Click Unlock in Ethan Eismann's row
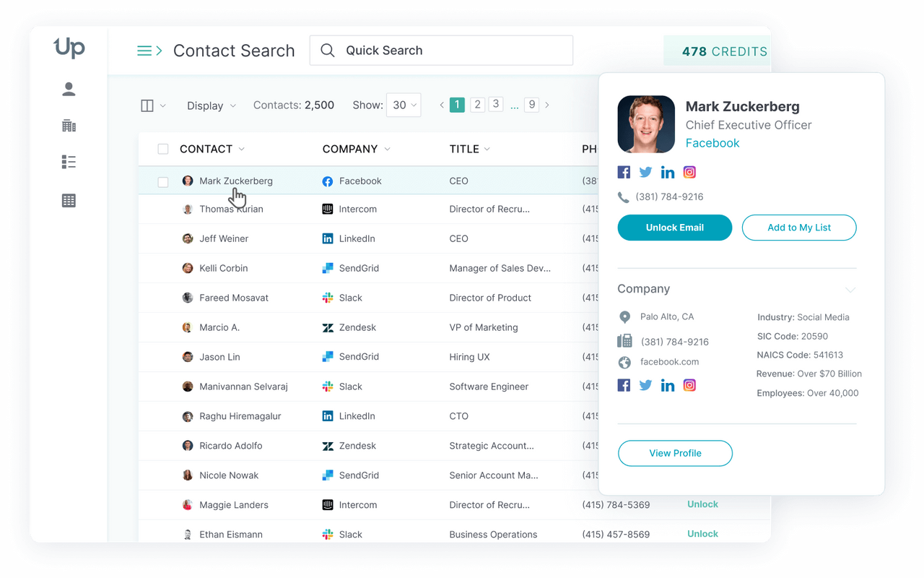The width and height of the screenshot is (924, 578). click(x=702, y=534)
